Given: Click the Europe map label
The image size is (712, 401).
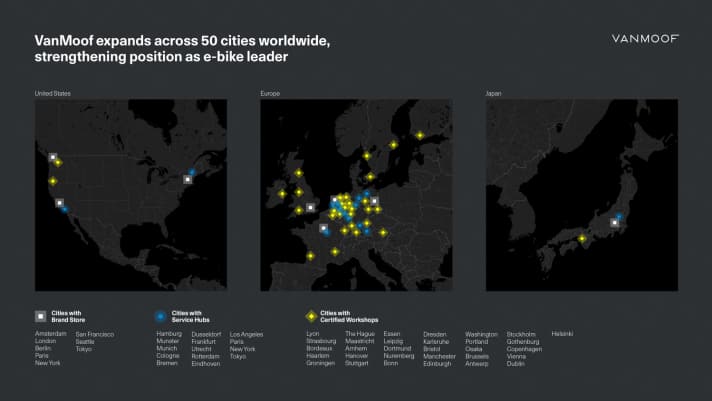Looking at the screenshot, I should pyautogui.click(x=271, y=93).
